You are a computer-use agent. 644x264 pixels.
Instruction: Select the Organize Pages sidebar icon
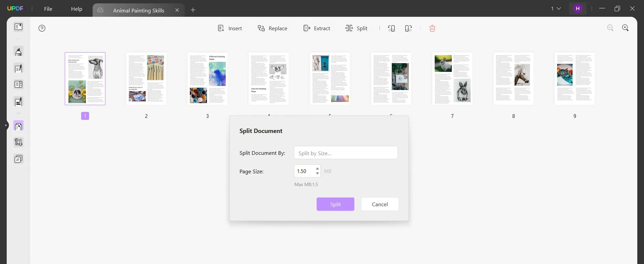point(18,126)
